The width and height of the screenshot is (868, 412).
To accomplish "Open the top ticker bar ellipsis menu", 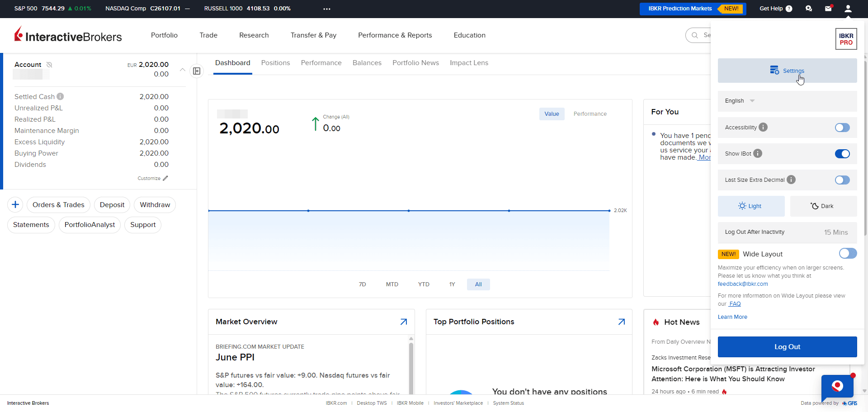I will pos(327,9).
